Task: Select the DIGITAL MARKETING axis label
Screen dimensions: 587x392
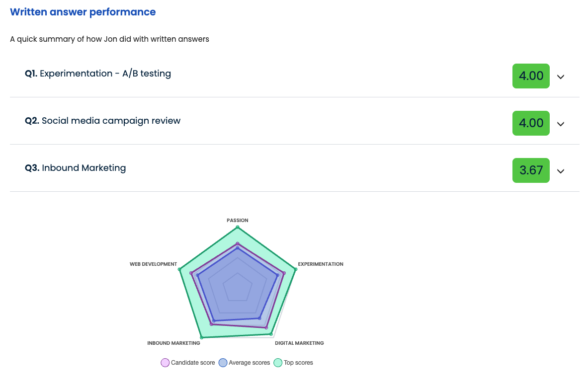Action: pos(299,343)
